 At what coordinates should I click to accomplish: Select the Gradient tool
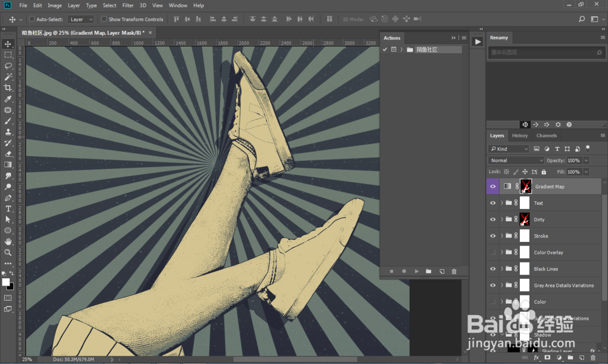coord(8,165)
